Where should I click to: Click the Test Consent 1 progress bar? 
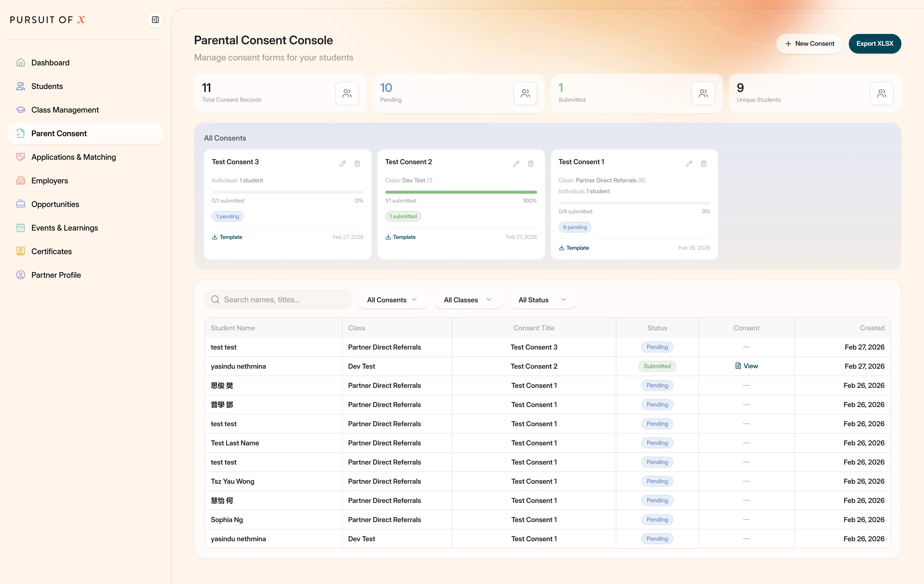[x=634, y=203]
